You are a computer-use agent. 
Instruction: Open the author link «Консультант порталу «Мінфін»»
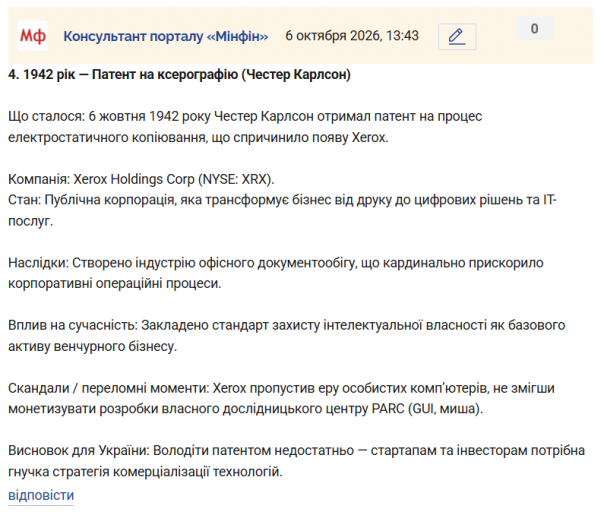(x=166, y=36)
